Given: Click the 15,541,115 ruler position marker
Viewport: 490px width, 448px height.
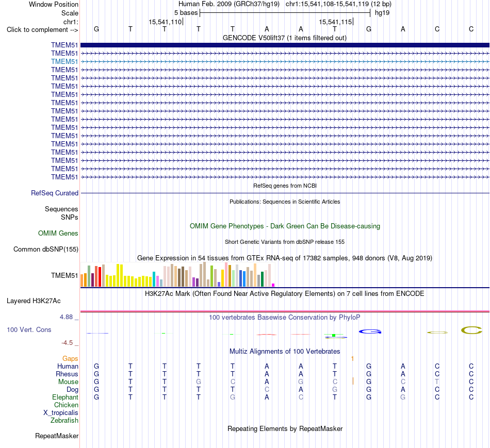Looking at the screenshot, I should pos(336,22).
